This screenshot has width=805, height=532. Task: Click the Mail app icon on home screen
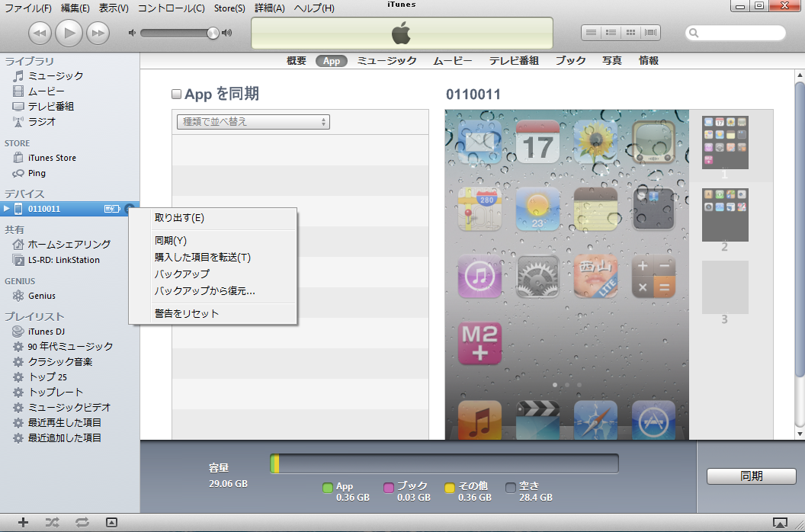pyautogui.click(x=479, y=142)
